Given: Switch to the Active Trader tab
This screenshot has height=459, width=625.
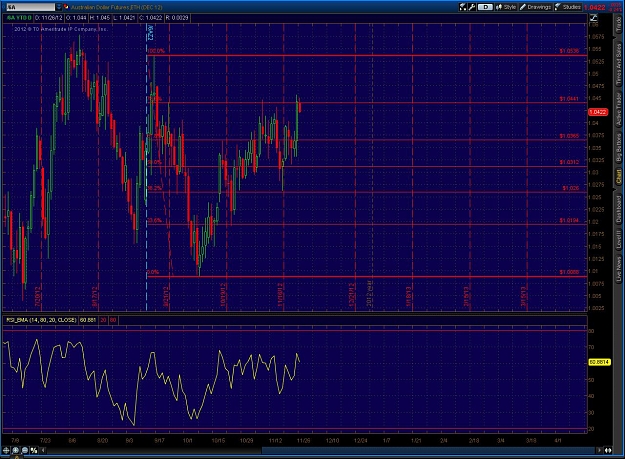Looking at the screenshot, I should (619, 110).
